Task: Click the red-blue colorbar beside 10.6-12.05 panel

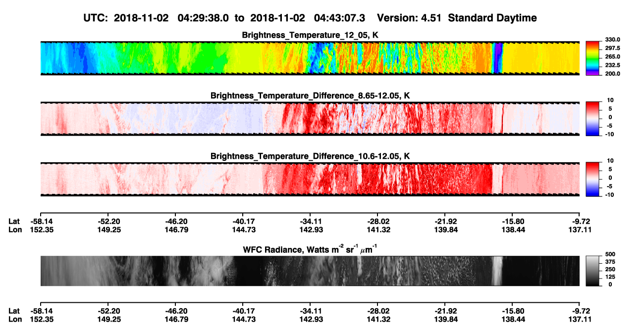Action: click(593, 179)
